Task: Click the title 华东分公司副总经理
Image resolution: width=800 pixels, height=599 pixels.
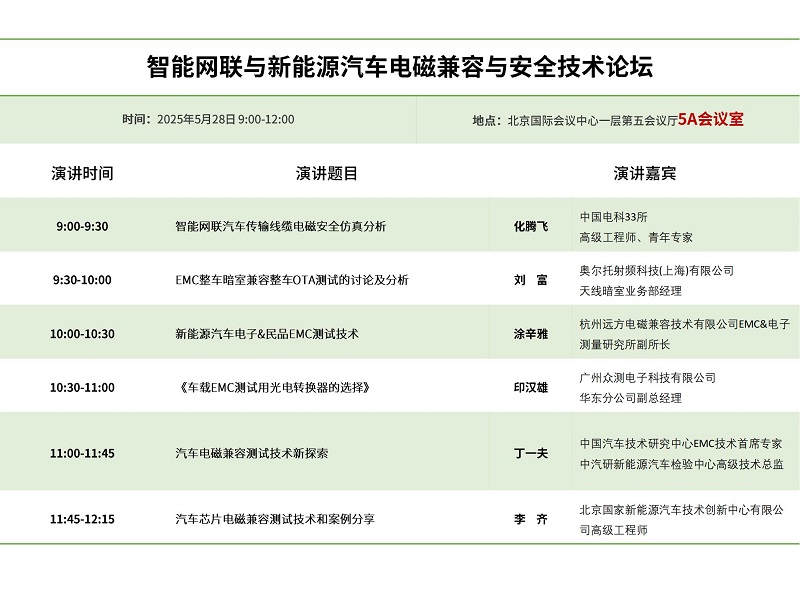Action: pos(631,398)
